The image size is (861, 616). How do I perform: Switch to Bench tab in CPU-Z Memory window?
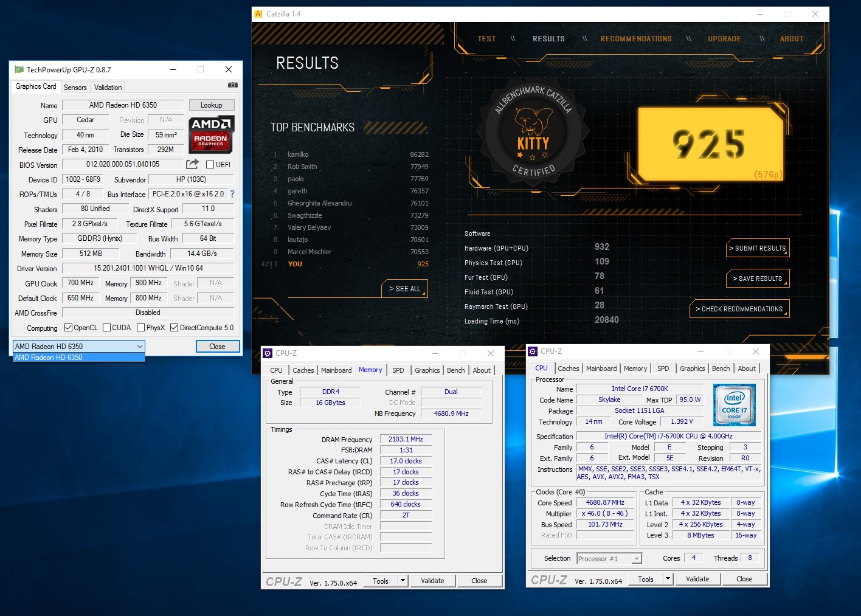pyautogui.click(x=455, y=370)
